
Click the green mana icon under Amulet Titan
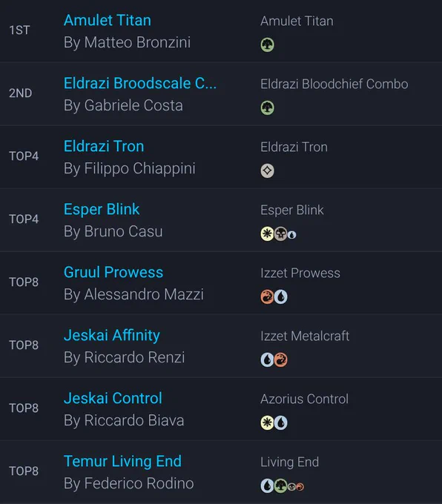point(267,44)
